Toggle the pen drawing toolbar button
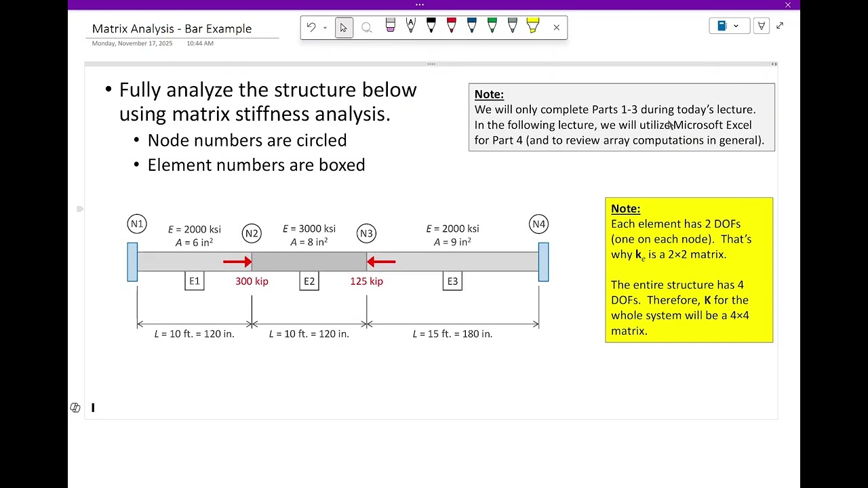This screenshot has width=868, height=488. coord(762,26)
